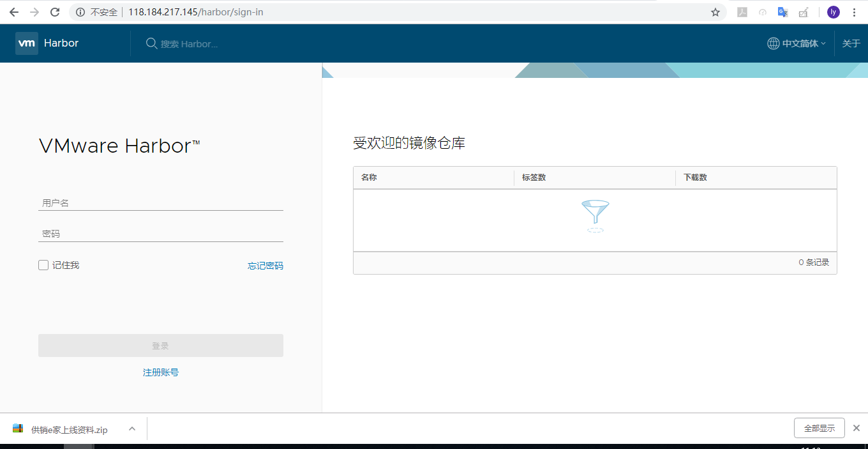Check the 记住我 checkbox
Image resolution: width=868 pixels, height=449 pixels.
[x=43, y=265]
